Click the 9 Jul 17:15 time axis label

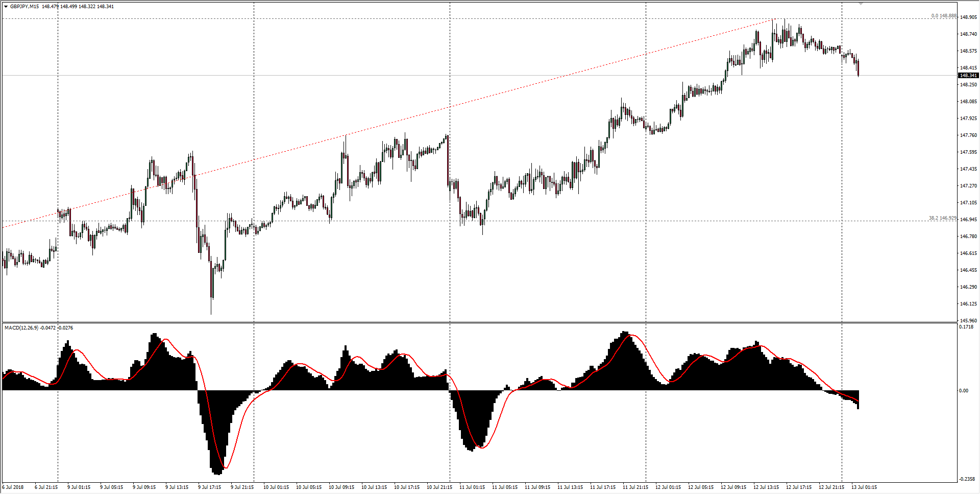click(x=209, y=487)
